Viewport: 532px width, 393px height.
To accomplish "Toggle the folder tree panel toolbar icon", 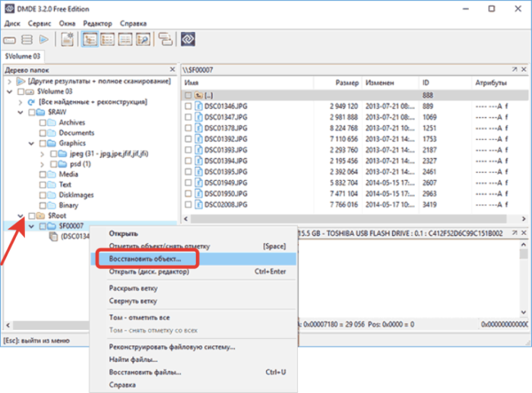I will click(x=90, y=40).
